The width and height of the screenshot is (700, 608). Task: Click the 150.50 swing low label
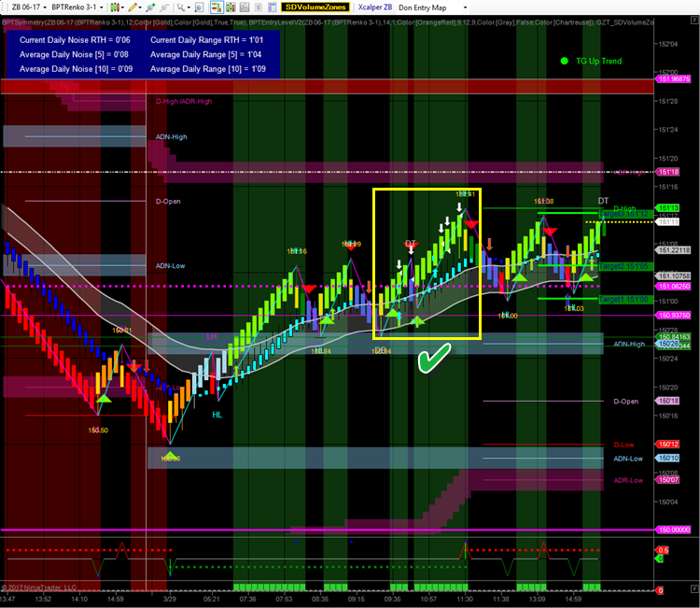(x=98, y=431)
